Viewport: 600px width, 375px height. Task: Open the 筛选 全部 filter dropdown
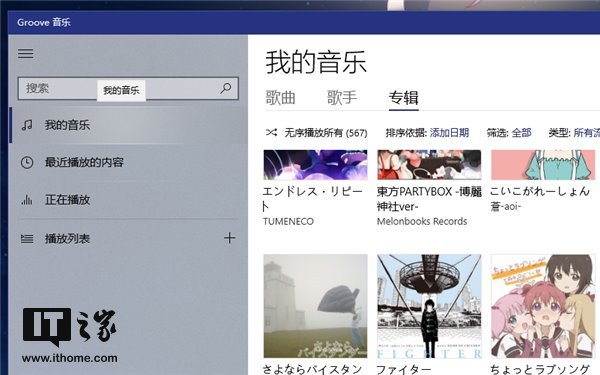point(521,133)
